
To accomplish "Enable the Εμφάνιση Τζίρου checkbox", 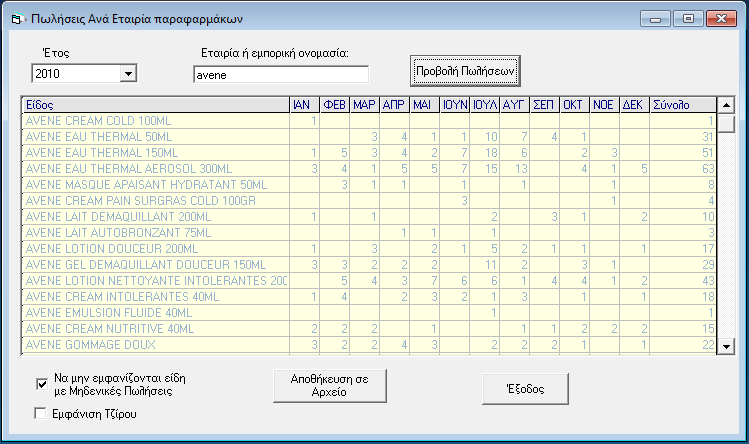I will coord(41,413).
